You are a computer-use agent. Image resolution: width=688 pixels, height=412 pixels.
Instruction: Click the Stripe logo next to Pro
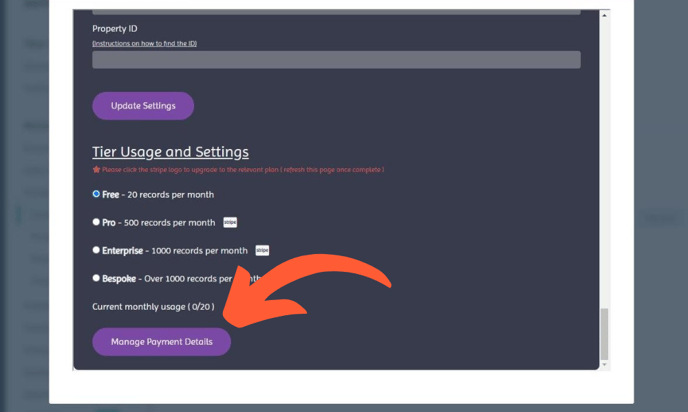pyautogui.click(x=230, y=222)
